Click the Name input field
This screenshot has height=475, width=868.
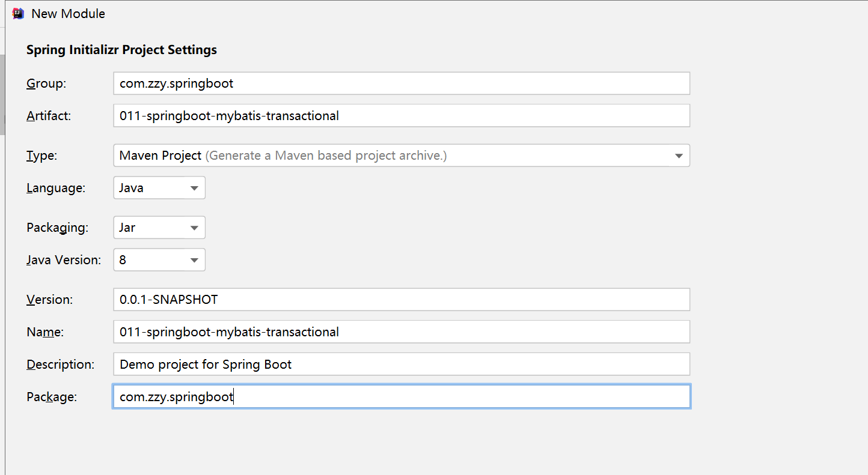401,332
